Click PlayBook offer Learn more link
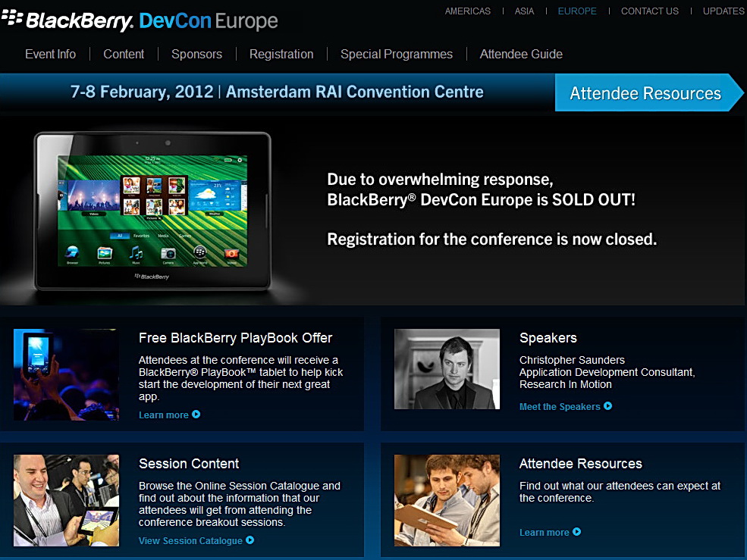 pyautogui.click(x=163, y=415)
